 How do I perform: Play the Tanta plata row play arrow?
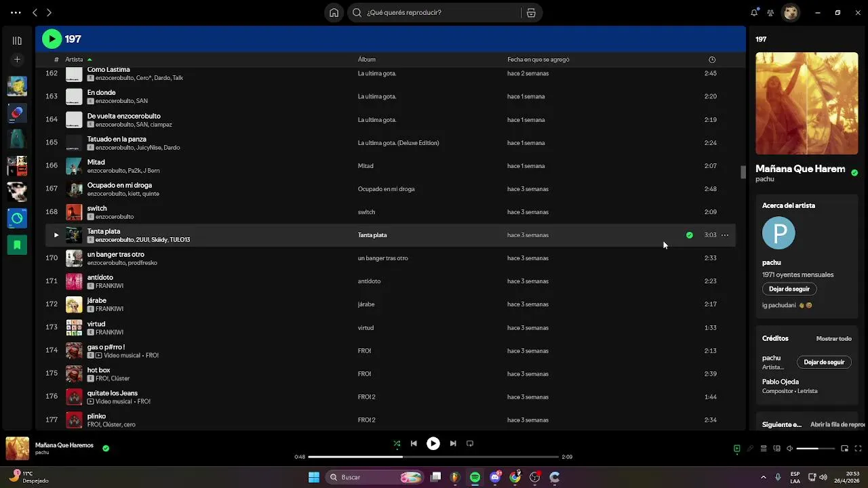click(x=56, y=235)
